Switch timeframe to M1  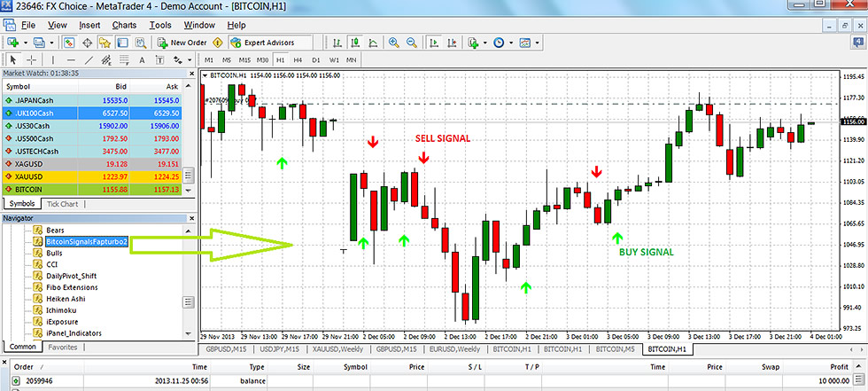(209, 59)
